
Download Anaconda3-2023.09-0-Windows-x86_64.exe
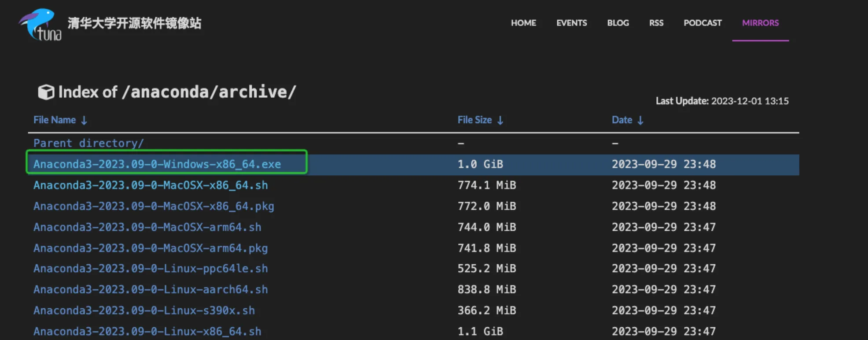click(x=157, y=164)
